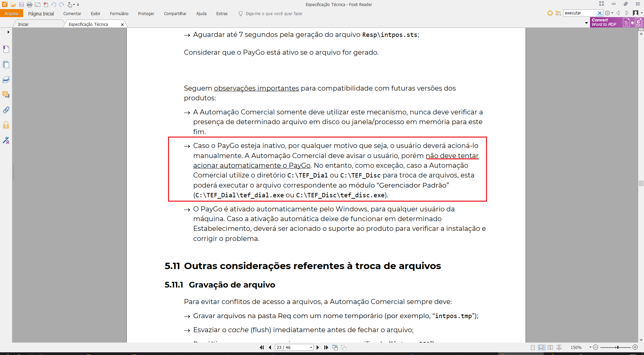
Task: Select facing pages view mode
Action: pos(550,348)
